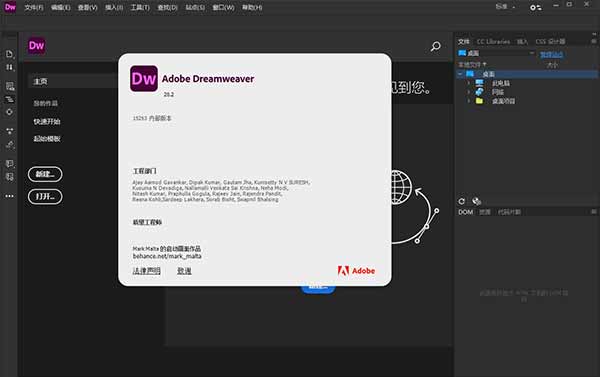
Task: Select 快速开始 in start page sidebar
Action: point(47,122)
